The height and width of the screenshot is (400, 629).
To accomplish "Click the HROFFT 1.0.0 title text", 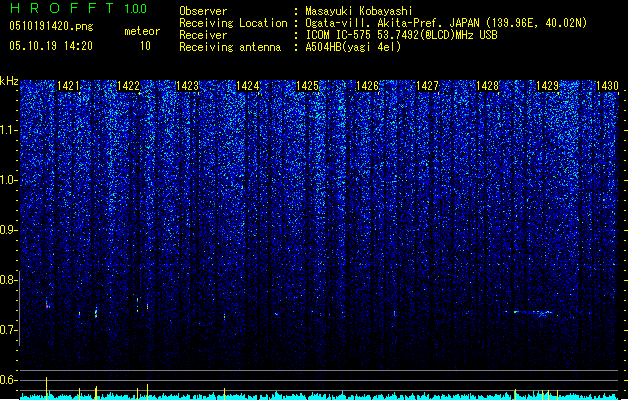I will click(x=79, y=8).
